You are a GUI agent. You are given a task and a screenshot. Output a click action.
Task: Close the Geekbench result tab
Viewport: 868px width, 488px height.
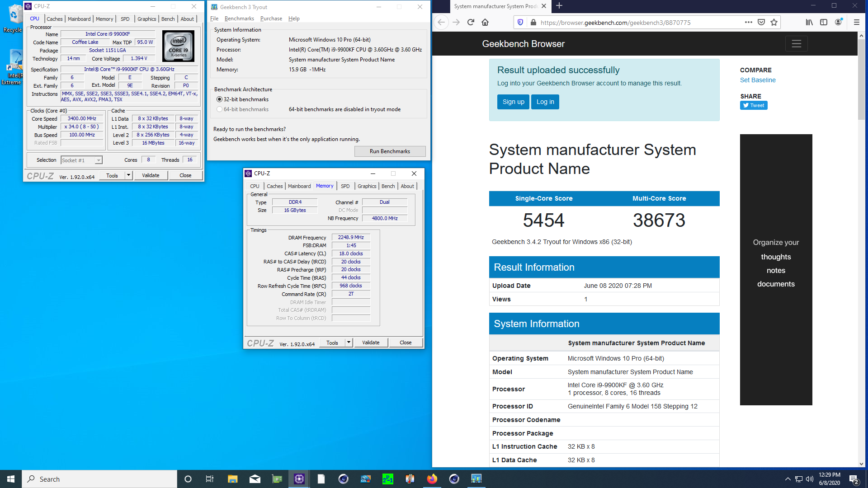[x=544, y=6]
